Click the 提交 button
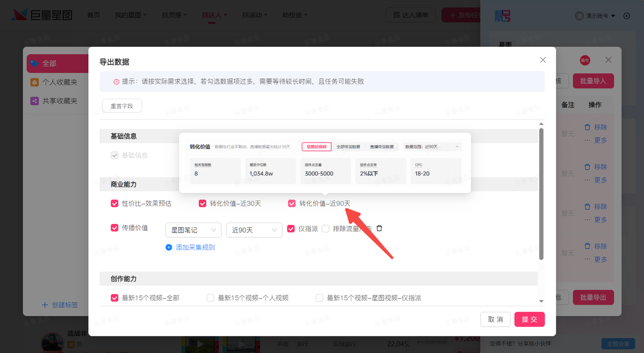This screenshot has height=353, width=644. click(x=529, y=319)
